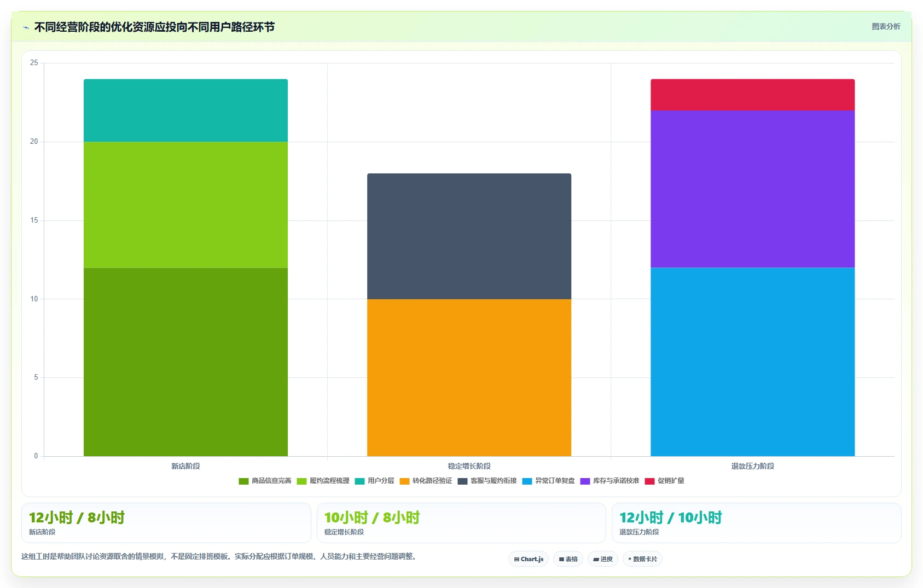This screenshot has width=923, height=588.
Task: Select the light green 履约流程梳理 bar segment
Action: [185, 205]
